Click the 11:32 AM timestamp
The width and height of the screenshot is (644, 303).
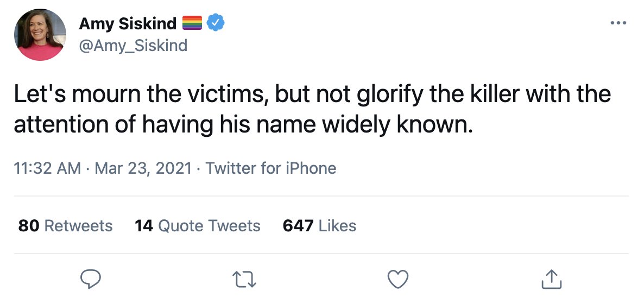(47, 168)
